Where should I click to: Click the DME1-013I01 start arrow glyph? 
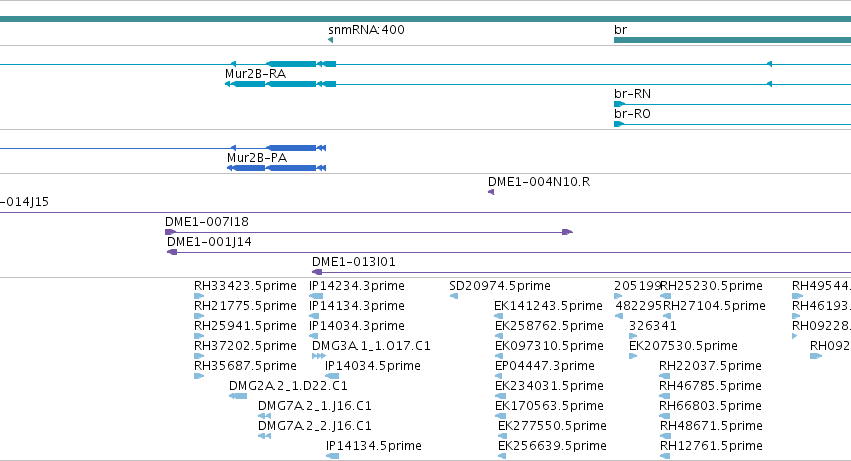click(x=317, y=272)
